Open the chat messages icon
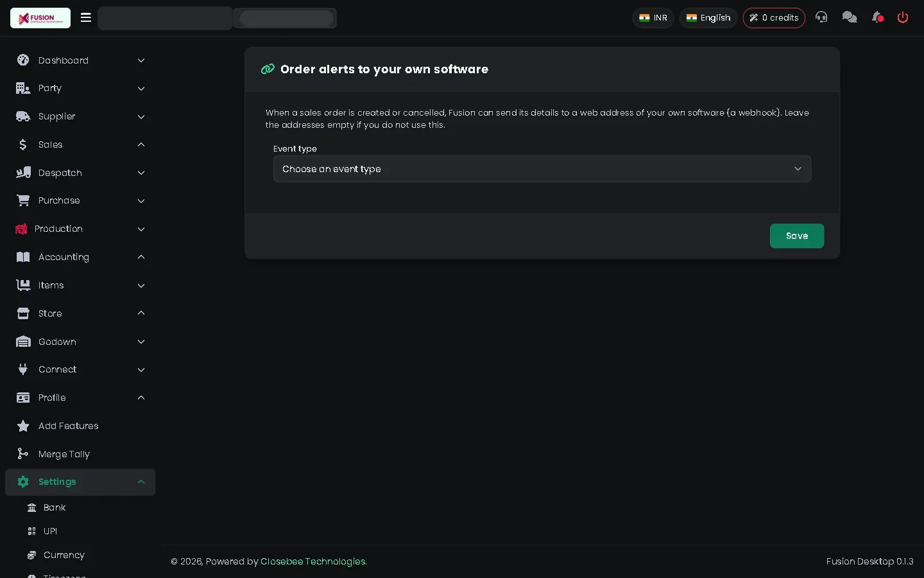Image resolution: width=924 pixels, height=578 pixels. (x=850, y=17)
